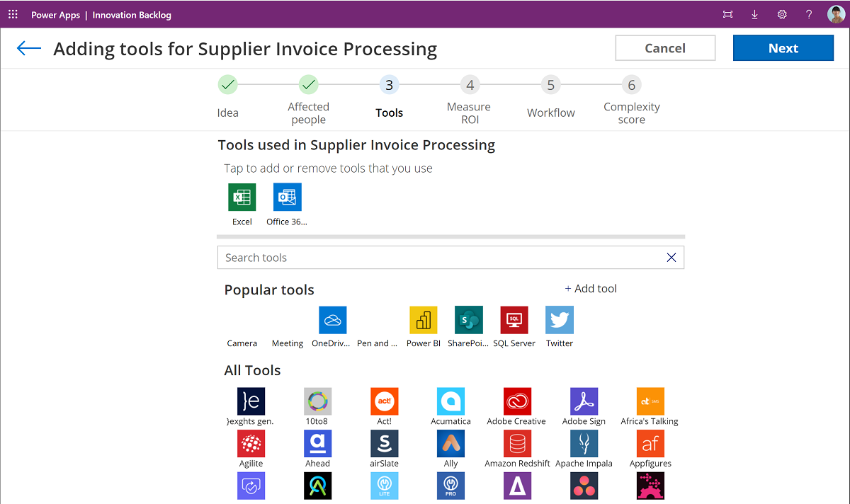Select the purple triangle tool icon
Image resolution: width=850 pixels, height=504 pixels.
point(517,486)
